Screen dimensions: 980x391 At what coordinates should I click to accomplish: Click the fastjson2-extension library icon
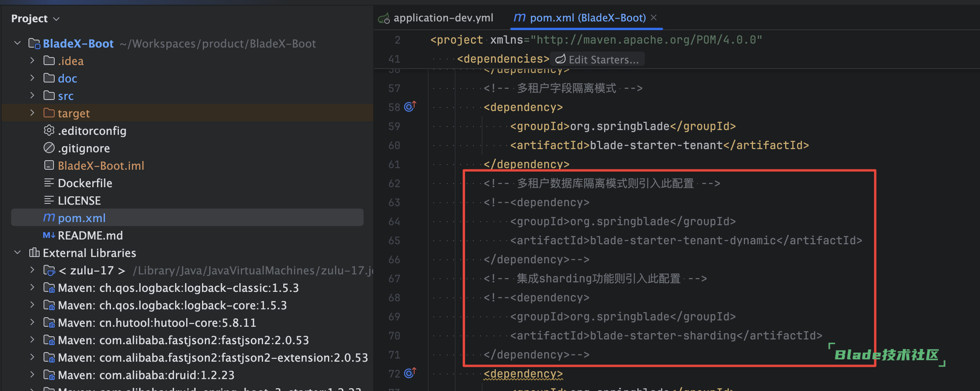[49, 357]
